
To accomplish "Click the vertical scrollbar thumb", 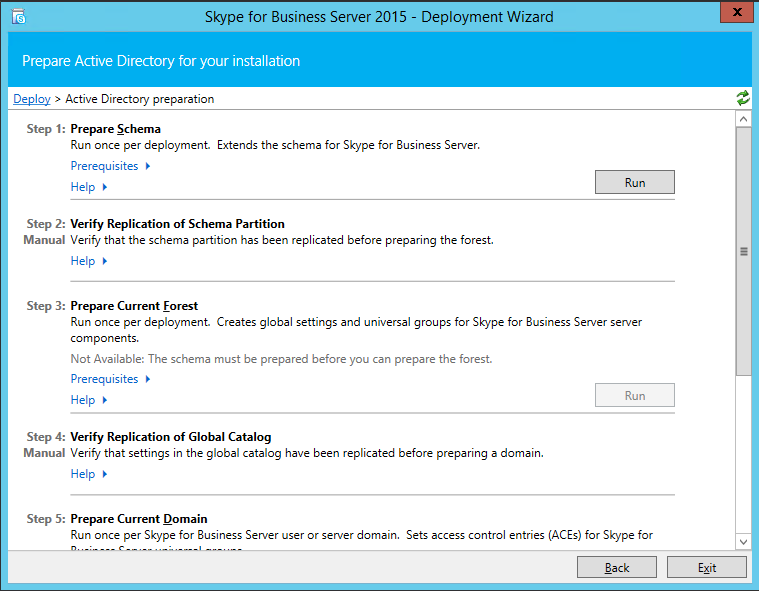I will (x=743, y=251).
